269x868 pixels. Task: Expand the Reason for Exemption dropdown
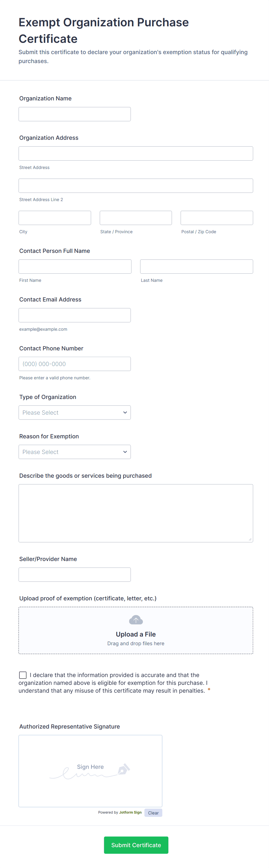74,452
